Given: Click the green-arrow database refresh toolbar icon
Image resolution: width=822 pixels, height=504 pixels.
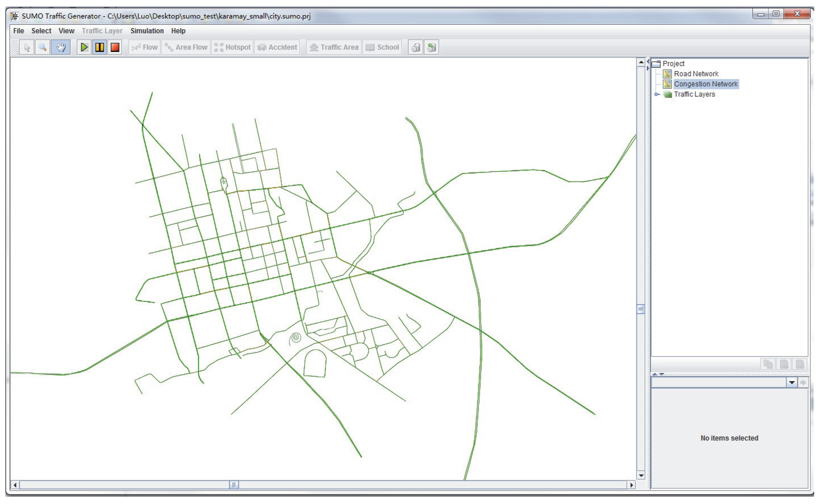Looking at the screenshot, I should [432, 47].
